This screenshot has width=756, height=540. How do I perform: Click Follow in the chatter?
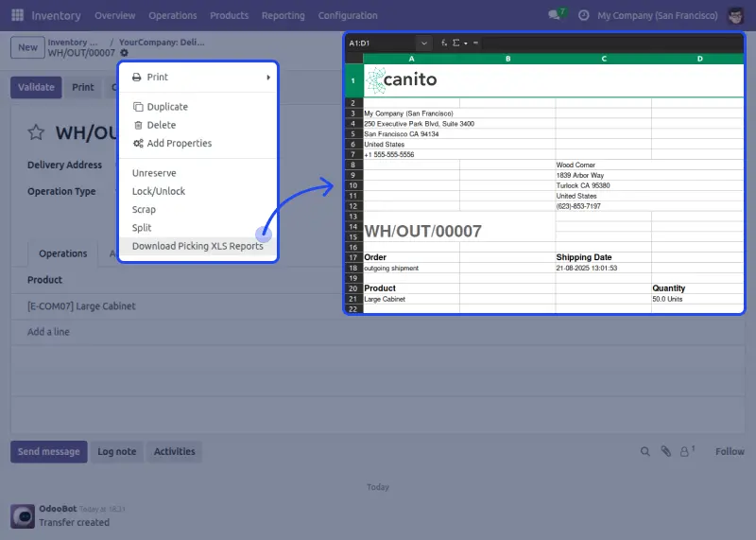pos(730,452)
